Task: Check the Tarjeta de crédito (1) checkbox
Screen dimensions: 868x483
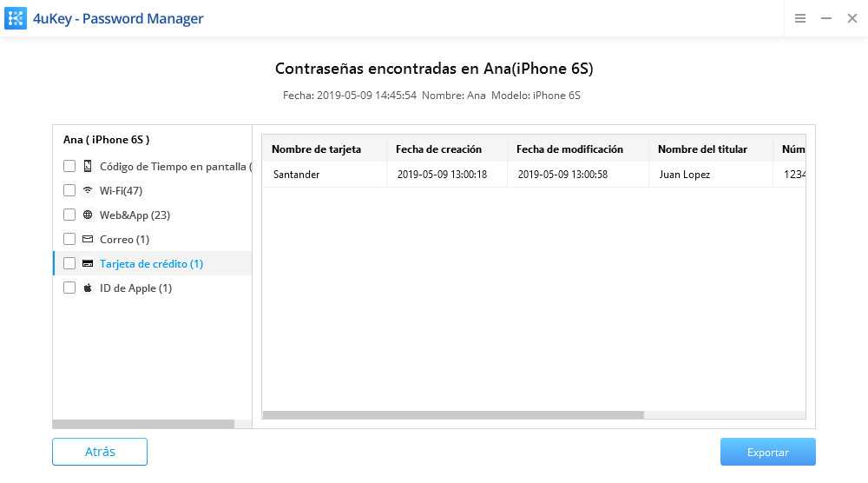Action: 69,263
